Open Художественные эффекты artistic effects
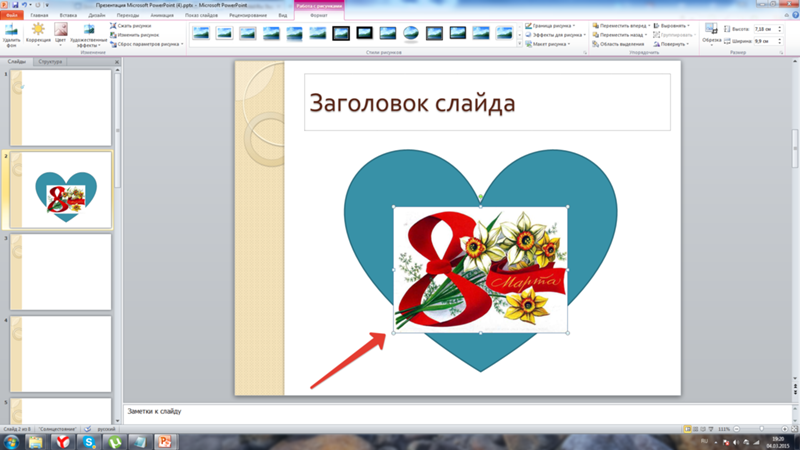The height and width of the screenshot is (450, 800). point(89,35)
